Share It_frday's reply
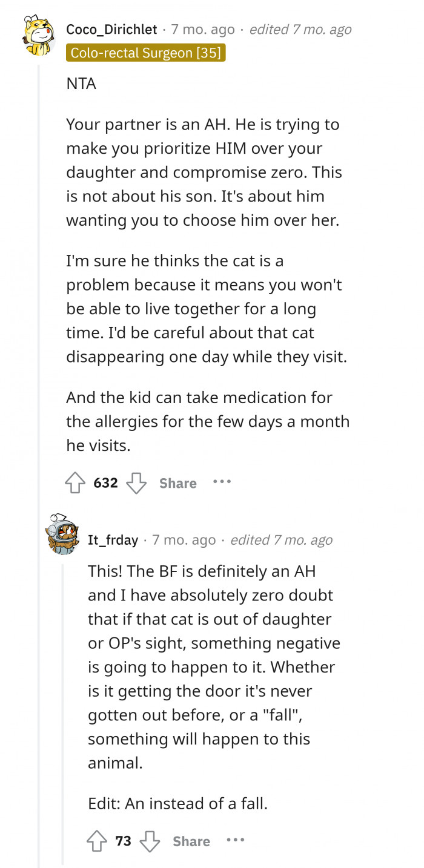The image size is (424, 868). pyautogui.click(x=191, y=841)
